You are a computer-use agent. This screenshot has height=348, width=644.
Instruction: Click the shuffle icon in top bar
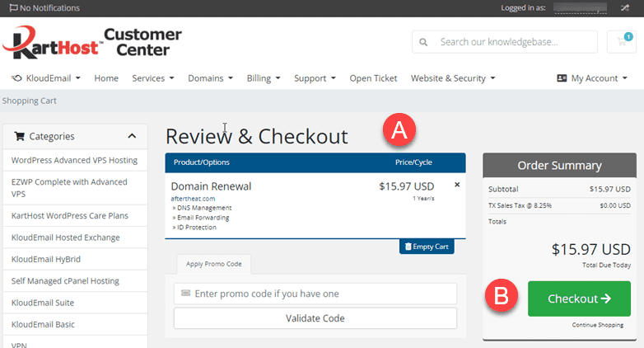625,7
